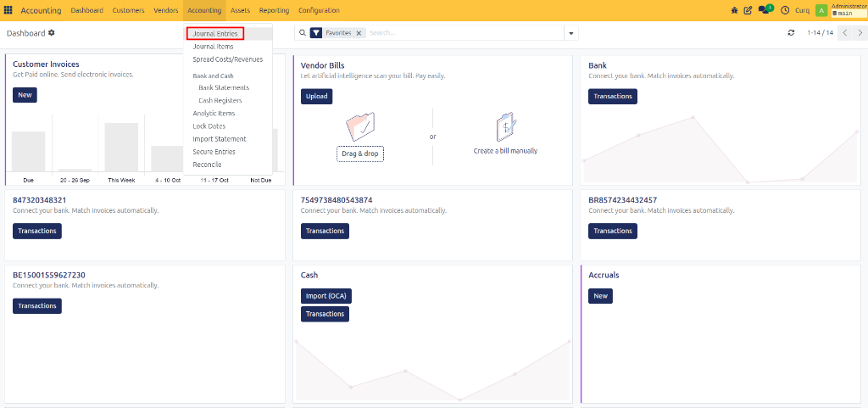This screenshot has width=868, height=408.
Task: Click Upload in Vendor Bills card
Action: (317, 97)
